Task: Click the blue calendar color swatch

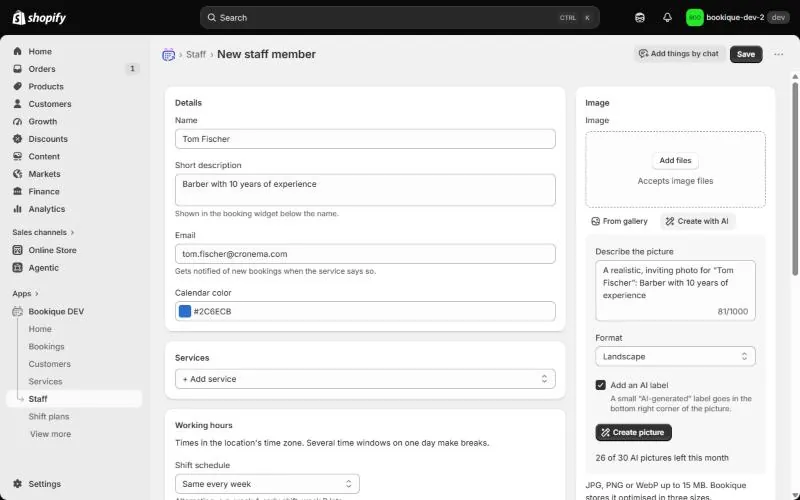Action: click(185, 311)
